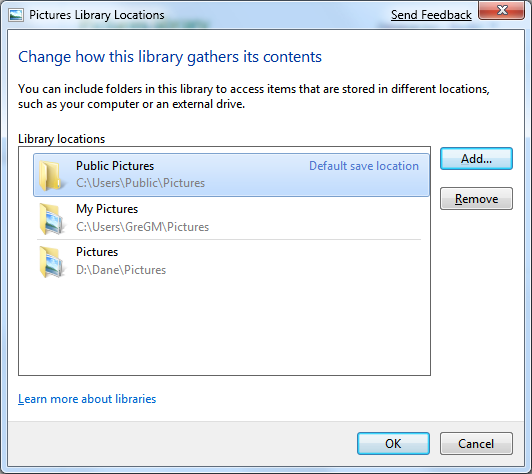Viewport: 532px width, 474px height.
Task: Select the Pictures entry on drive D
Action: point(229,261)
